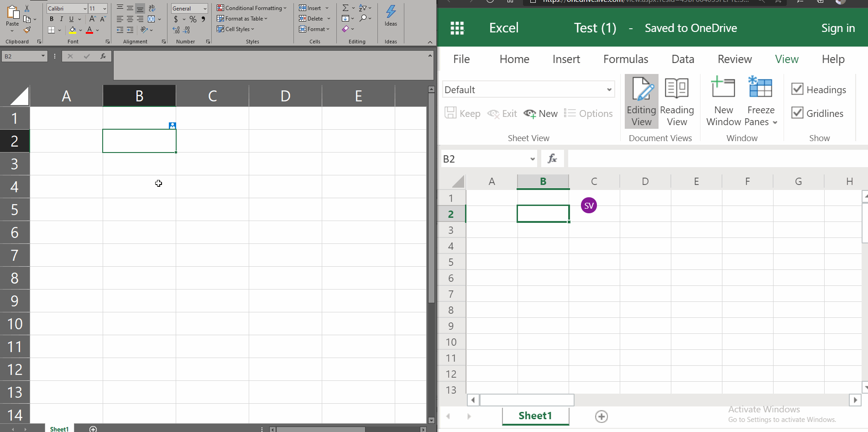
Task: Open the Name Box dropdown in desktop Excel
Action: pyautogui.click(x=43, y=56)
